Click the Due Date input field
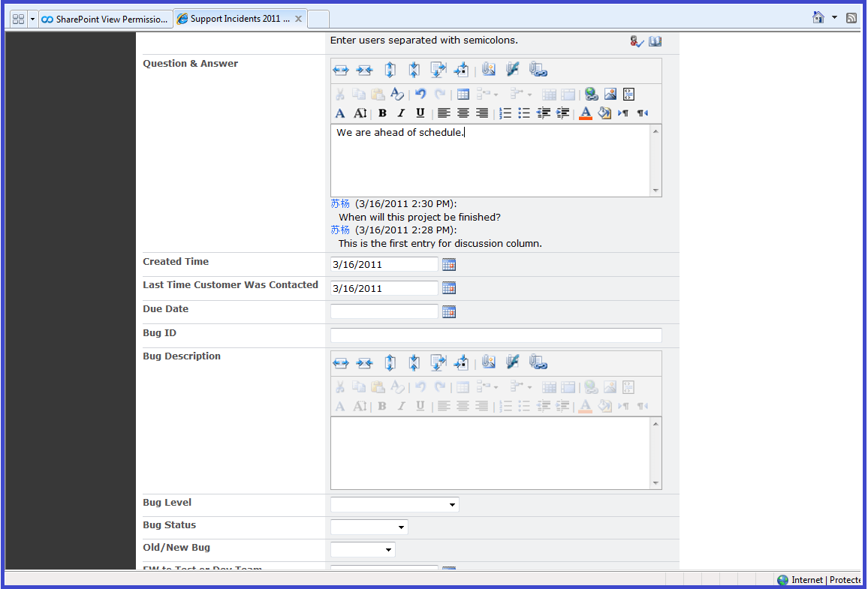The height and width of the screenshot is (589, 868). (x=384, y=311)
